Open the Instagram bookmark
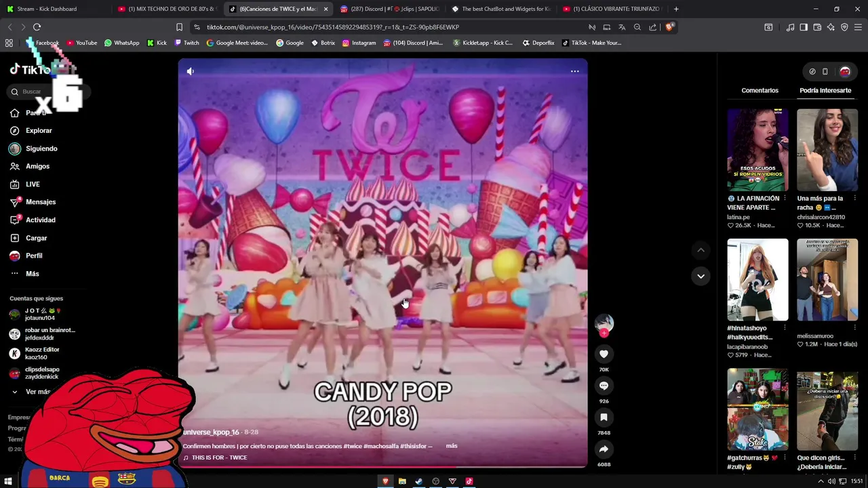868x488 pixels. pyautogui.click(x=359, y=43)
